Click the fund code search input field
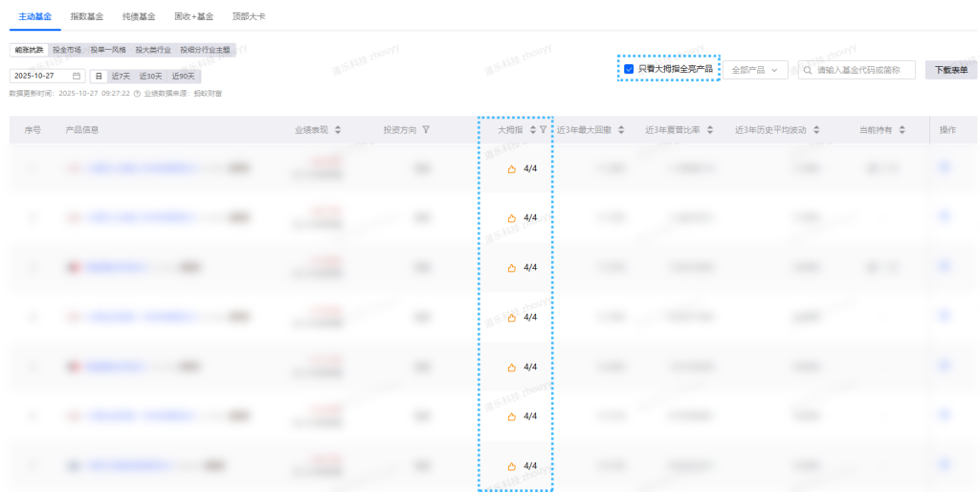Viewport: 980px width, 492px height. (863, 70)
